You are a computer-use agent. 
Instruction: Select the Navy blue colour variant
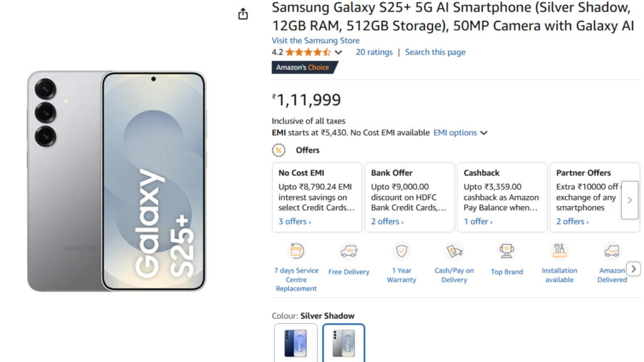click(x=296, y=343)
